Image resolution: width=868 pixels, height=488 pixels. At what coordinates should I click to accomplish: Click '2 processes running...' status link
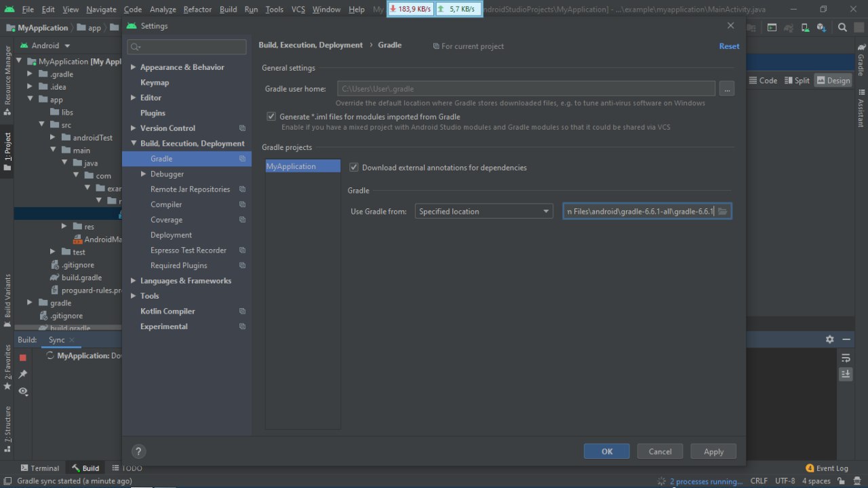[706, 481]
